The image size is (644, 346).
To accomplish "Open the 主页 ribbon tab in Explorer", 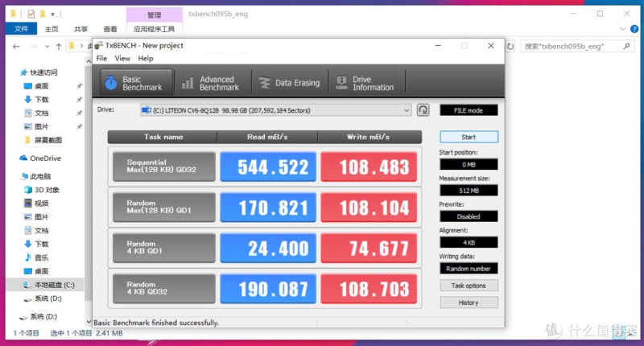I will pos(52,29).
